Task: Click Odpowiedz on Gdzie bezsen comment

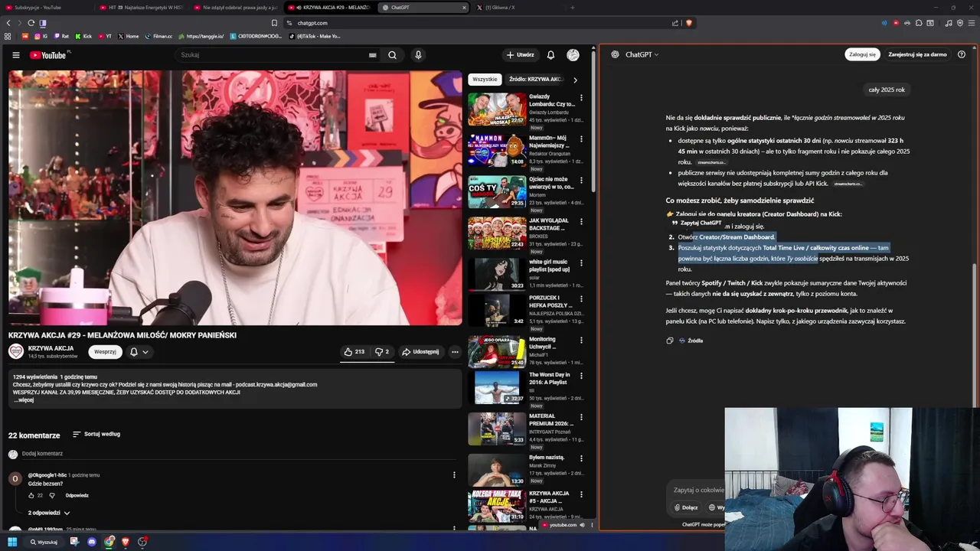Action: [77, 496]
